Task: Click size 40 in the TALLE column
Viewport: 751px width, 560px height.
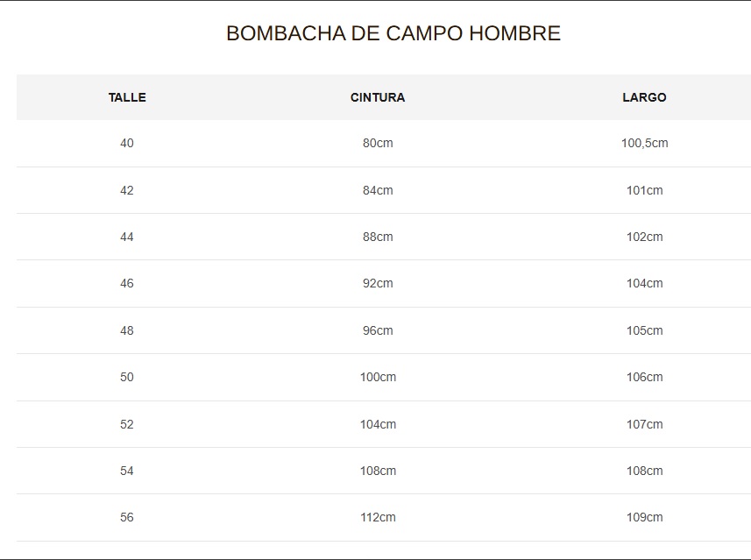Action: [127, 143]
